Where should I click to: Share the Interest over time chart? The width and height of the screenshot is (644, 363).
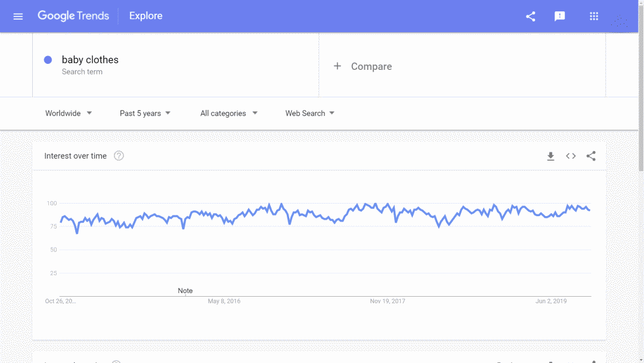(x=591, y=156)
